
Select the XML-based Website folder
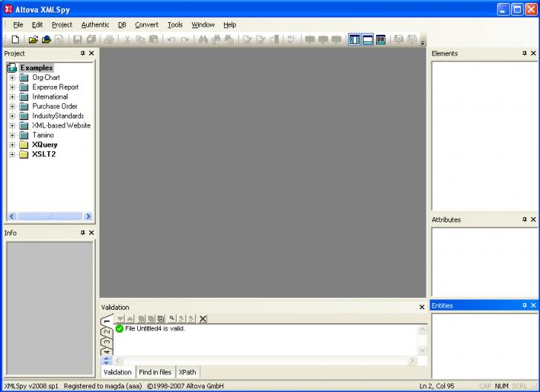[61, 126]
